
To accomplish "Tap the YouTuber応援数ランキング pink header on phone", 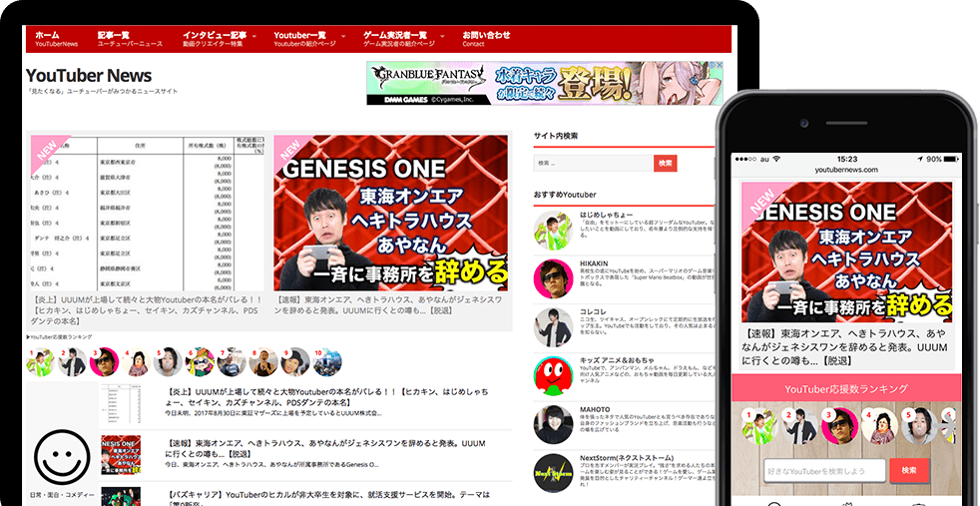I will pos(846,388).
